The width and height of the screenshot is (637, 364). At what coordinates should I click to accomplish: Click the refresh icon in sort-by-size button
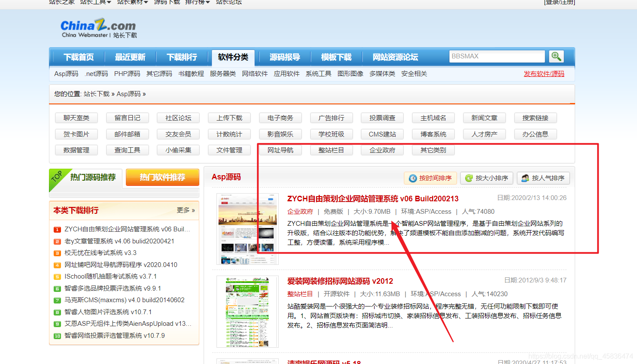click(469, 178)
